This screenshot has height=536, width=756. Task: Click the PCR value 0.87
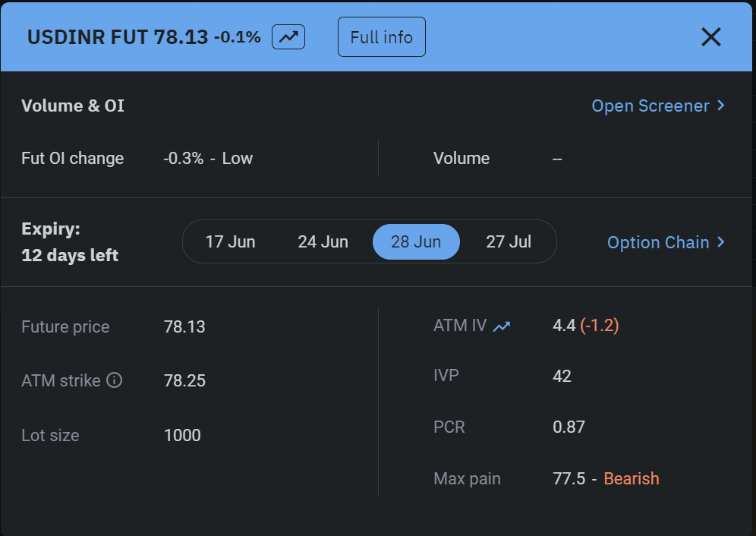click(x=569, y=427)
